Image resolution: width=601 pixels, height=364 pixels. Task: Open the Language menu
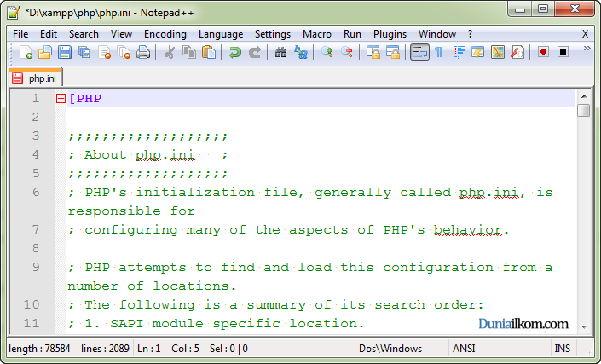(221, 34)
